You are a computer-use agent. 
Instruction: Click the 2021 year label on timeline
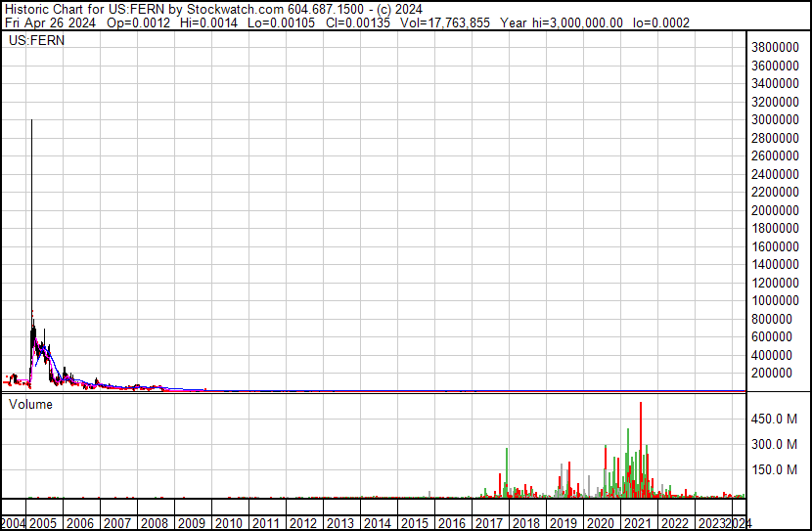click(x=638, y=523)
